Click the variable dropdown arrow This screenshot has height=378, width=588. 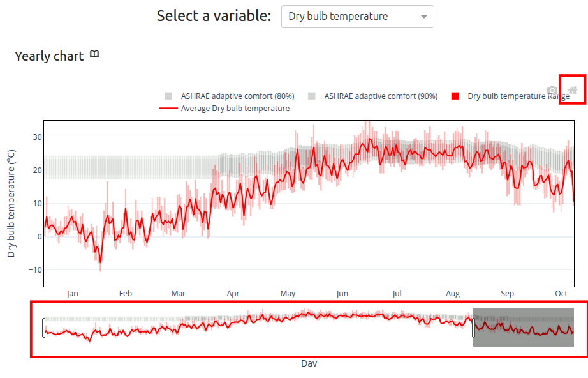click(x=424, y=17)
